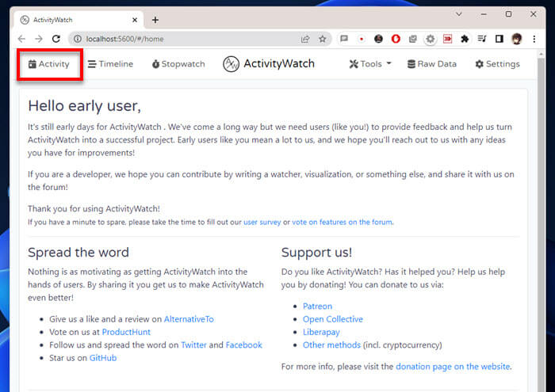Click the red dot recording extension icon
This screenshot has width=555, height=392.
pyautogui.click(x=362, y=39)
